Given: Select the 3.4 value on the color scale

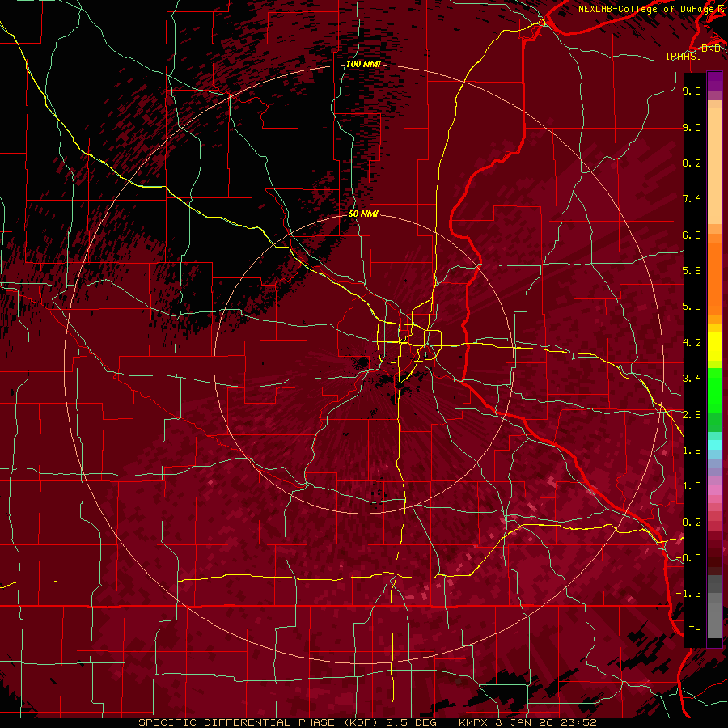Looking at the screenshot, I should 692,379.
